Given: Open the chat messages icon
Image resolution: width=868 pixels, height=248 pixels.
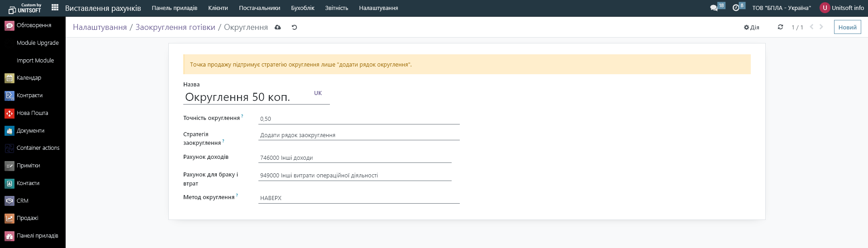Looking at the screenshot, I should pos(714,8).
